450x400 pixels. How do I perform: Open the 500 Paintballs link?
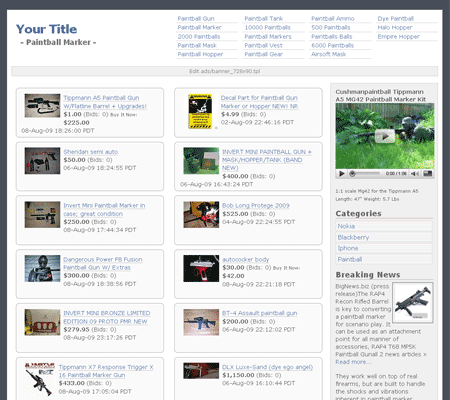[330, 27]
